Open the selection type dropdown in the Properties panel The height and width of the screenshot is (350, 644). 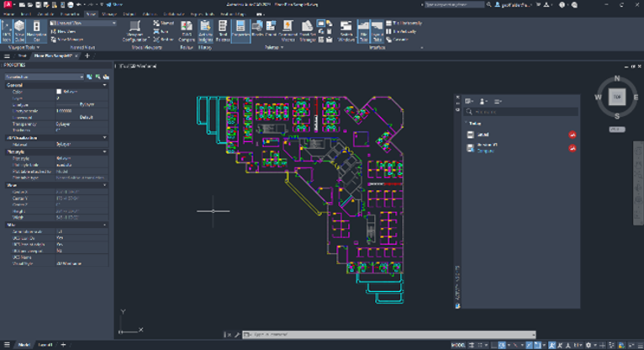click(x=49, y=75)
